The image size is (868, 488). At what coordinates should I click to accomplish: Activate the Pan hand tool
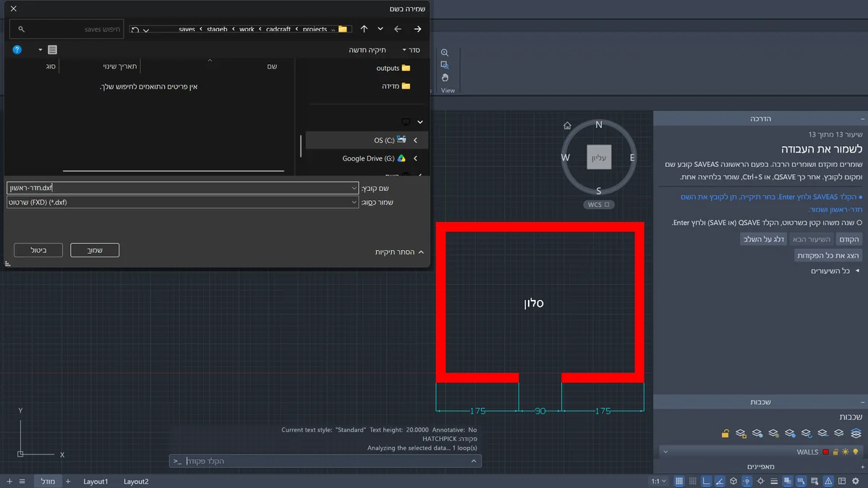pos(445,77)
